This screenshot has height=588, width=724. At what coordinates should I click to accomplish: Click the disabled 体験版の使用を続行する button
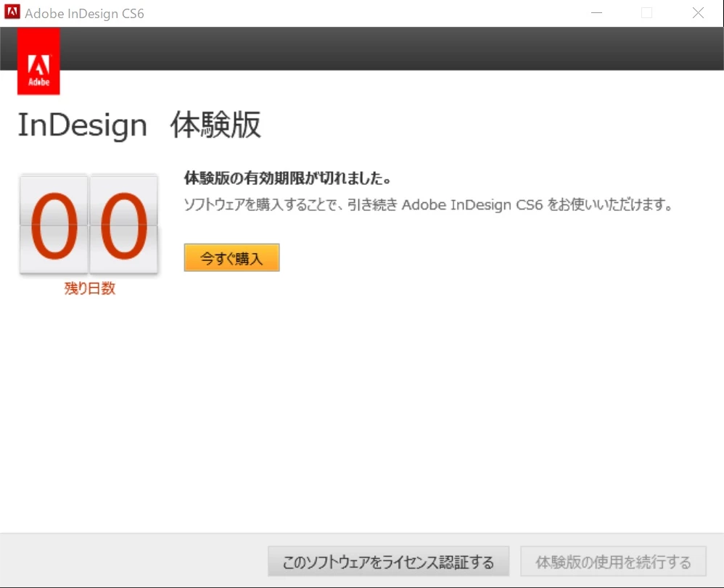coord(613,561)
